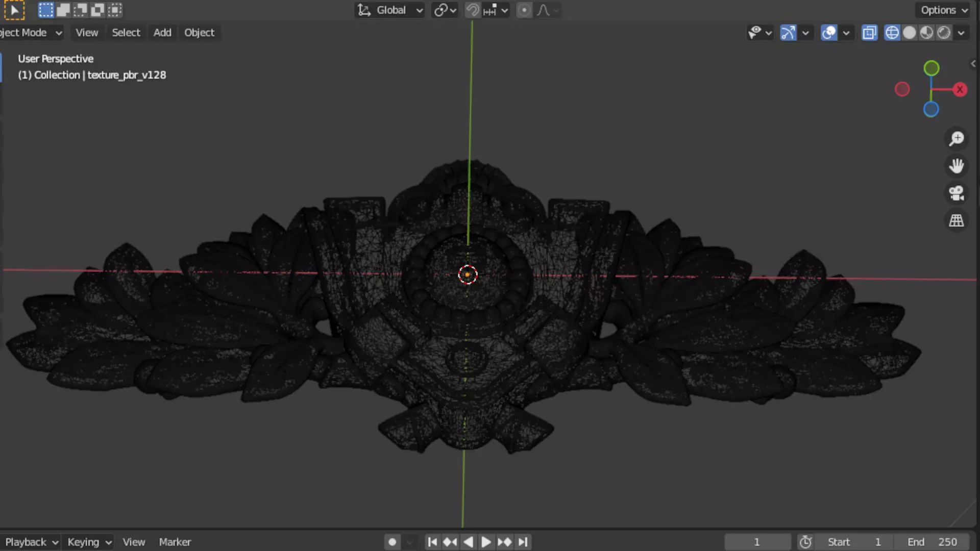This screenshot has width=980, height=551.
Task: Jump to the last frame endpoint
Action: coord(523,542)
